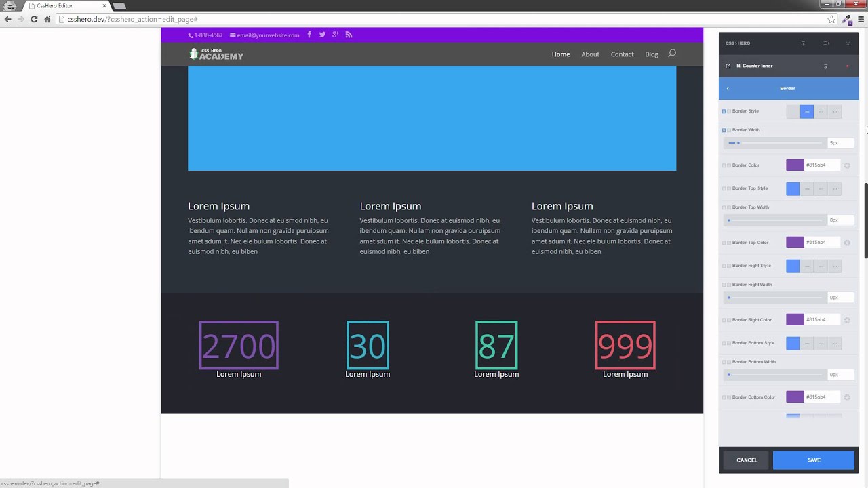Open color picker wheel for Border Top Color
868x488 pixels.
click(847, 243)
